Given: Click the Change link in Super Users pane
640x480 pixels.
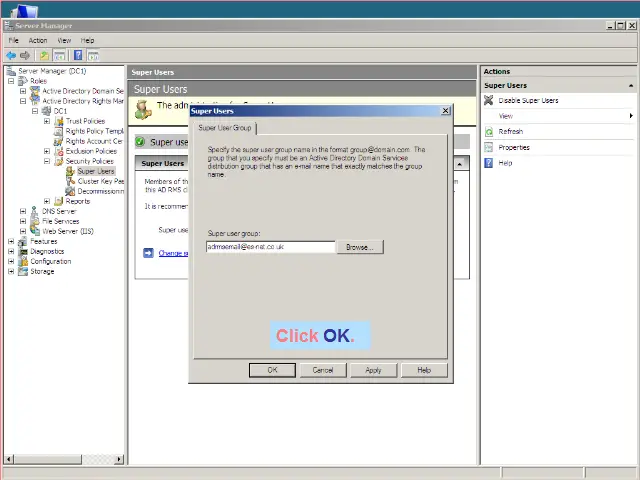Looking at the screenshot, I should [x=173, y=253].
